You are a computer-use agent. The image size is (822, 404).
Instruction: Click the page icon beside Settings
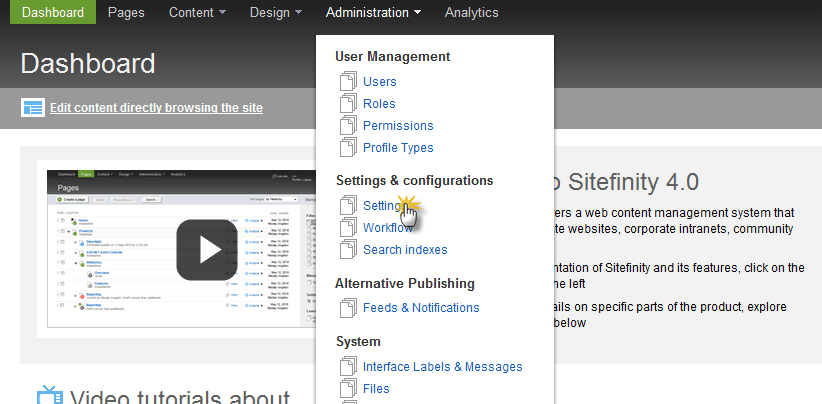(x=348, y=205)
